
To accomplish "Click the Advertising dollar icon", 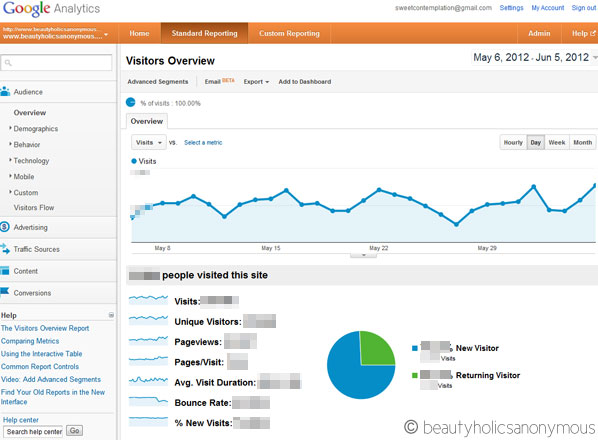I will 5,227.
